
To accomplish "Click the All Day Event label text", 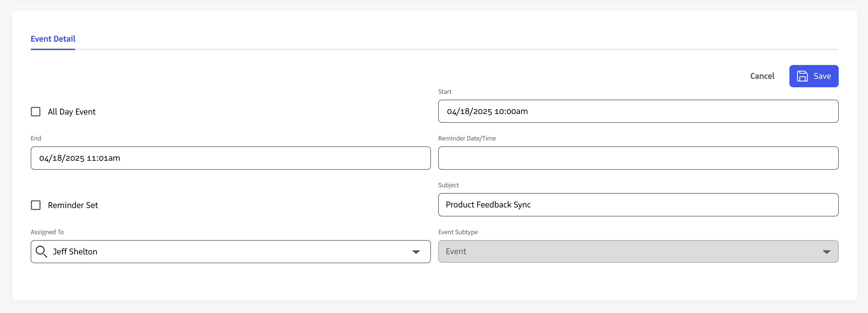I will click(72, 112).
